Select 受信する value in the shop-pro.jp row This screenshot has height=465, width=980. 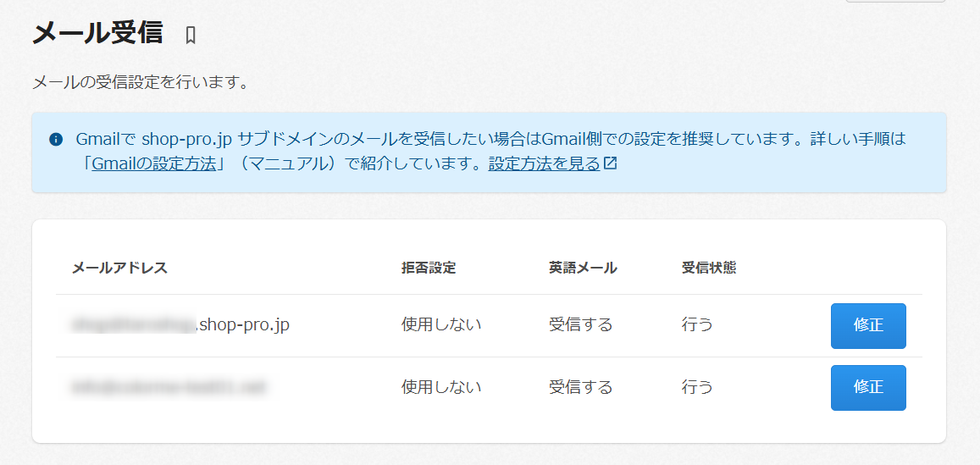(x=580, y=324)
